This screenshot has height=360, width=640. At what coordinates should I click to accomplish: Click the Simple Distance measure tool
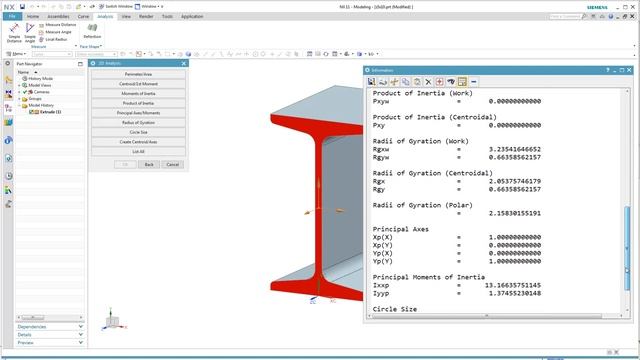(x=14, y=33)
